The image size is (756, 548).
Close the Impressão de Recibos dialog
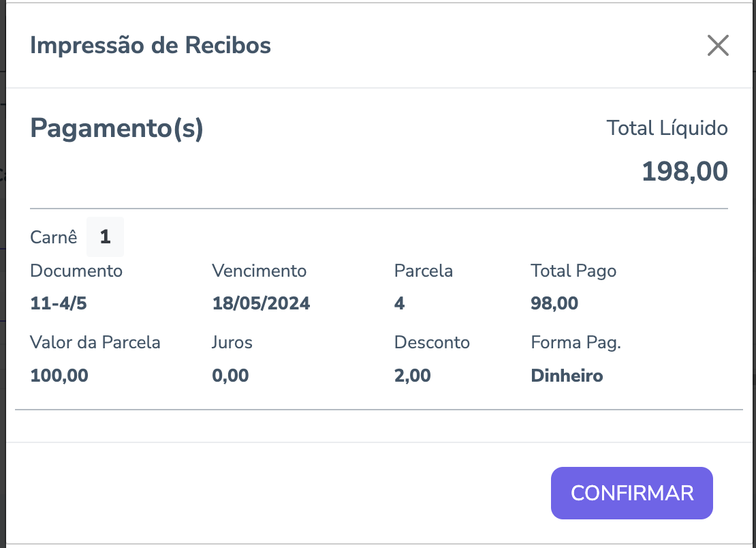click(x=718, y=46)
